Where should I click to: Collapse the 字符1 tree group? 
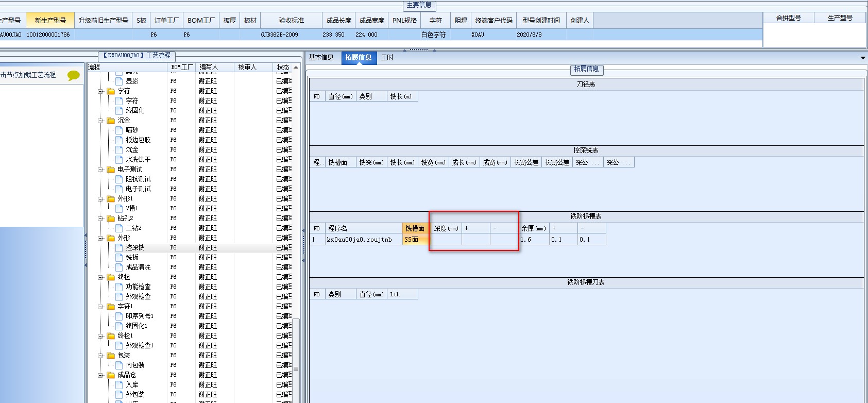(101, 307)
